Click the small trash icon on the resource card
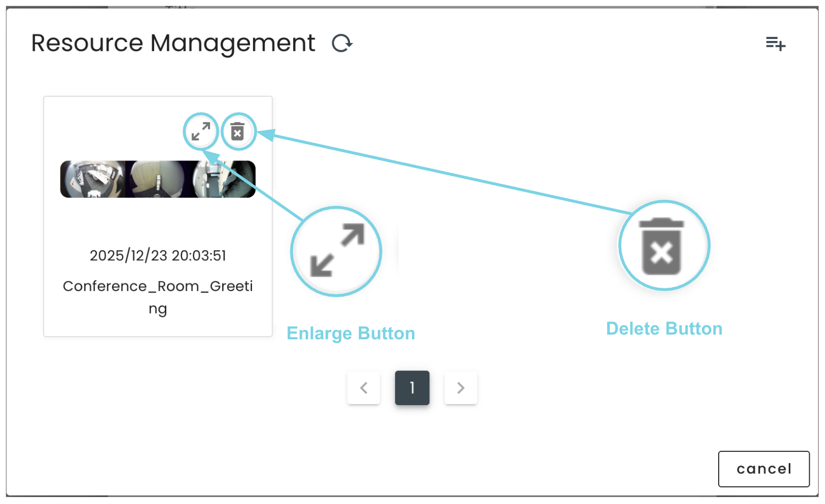Image resolution: width=825 pixels, height=504 pixels. tap(238, 132)
